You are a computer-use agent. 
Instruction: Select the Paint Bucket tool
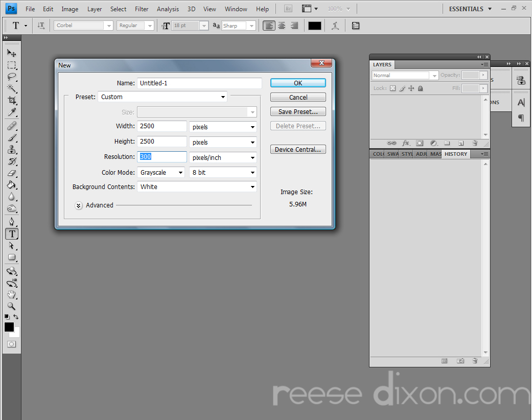point(12,184)
